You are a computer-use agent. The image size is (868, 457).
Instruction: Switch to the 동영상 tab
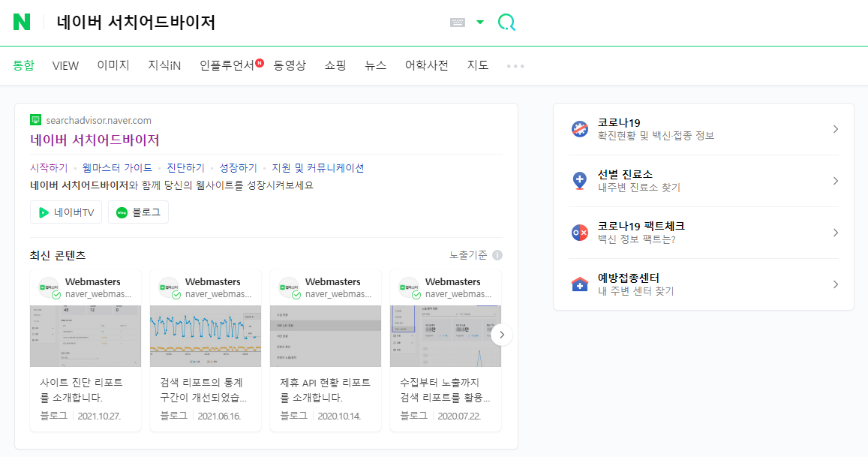(290, 65)
